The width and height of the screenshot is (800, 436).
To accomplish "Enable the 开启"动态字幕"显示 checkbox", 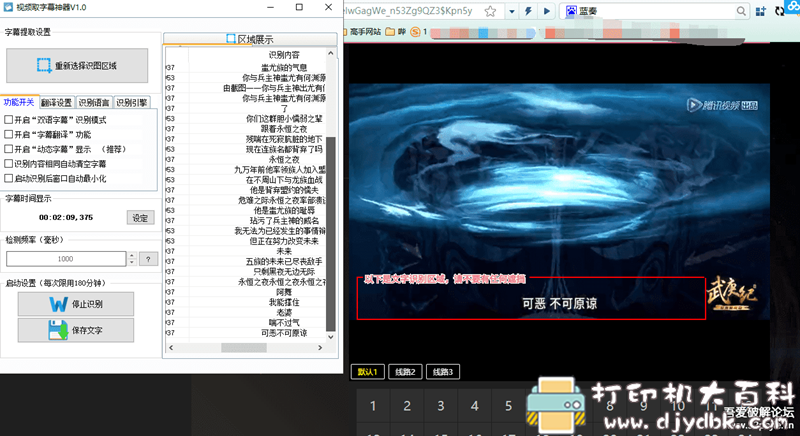I will (9, 149).
